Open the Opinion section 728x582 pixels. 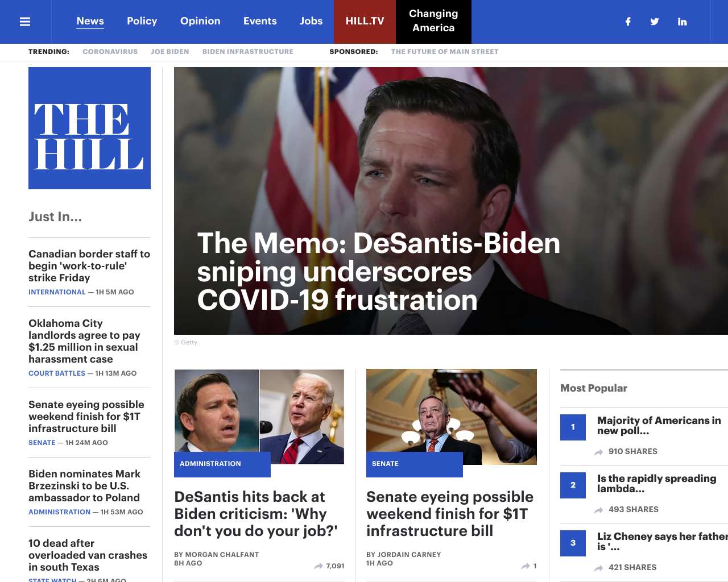[x=200, y=21]
